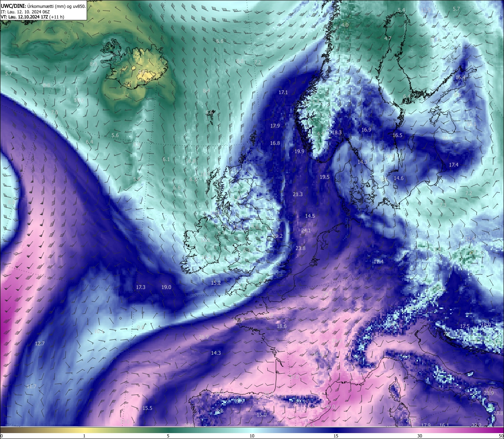Click the 16.4 map value
Image resolution: width=504 pixels, height=439 pixels.
[460, 78]
